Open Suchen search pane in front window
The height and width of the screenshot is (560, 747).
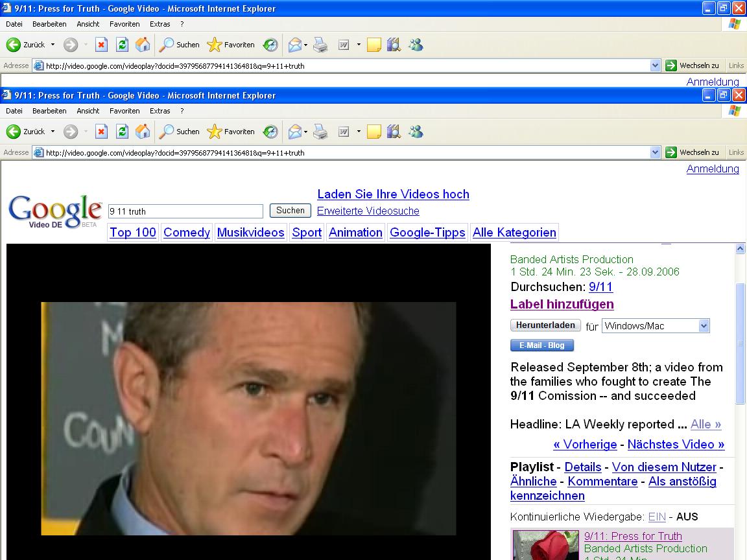coord(179,132)
